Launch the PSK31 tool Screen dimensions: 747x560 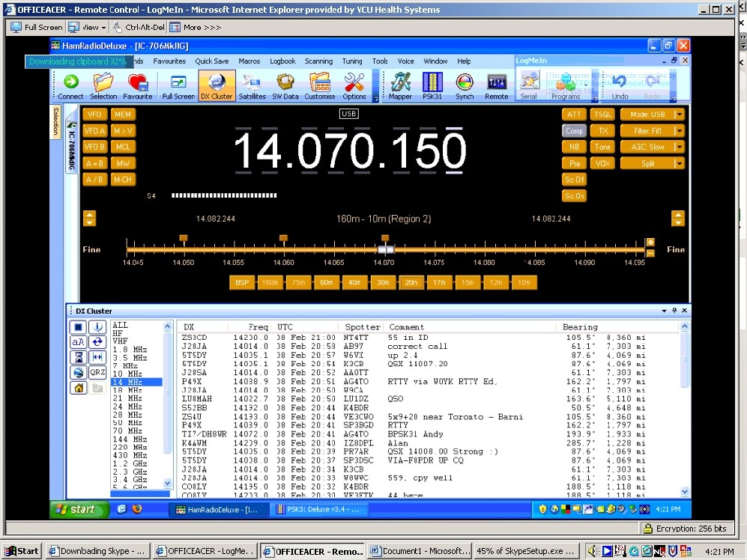tap(432, 85)
